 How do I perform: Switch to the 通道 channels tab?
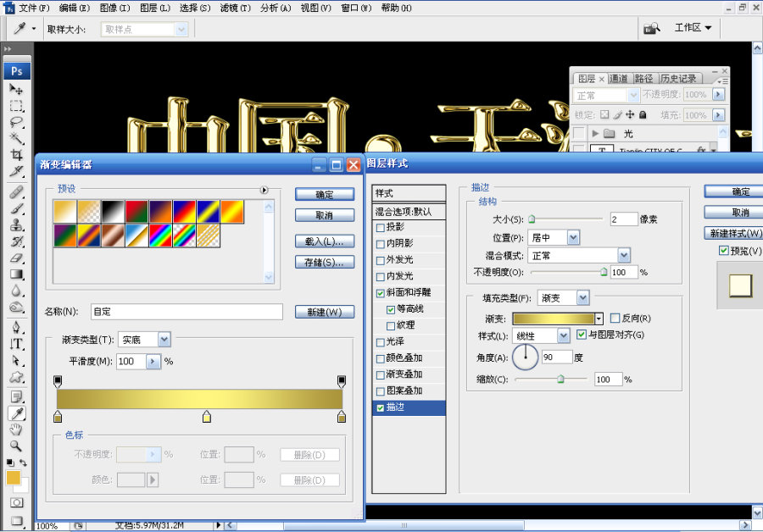coord(619,79)
